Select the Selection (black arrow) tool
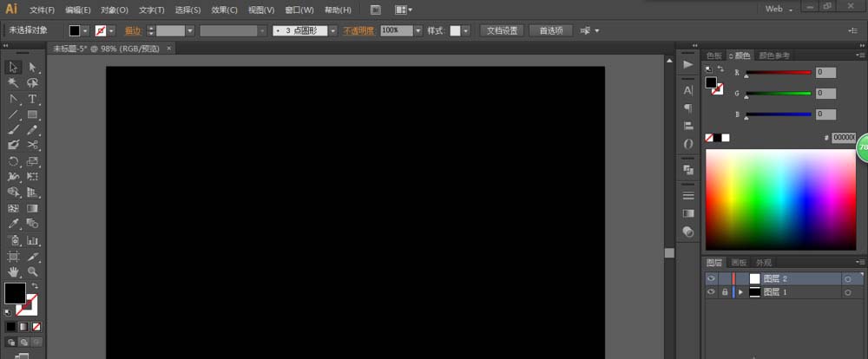The width and height of the screenshot is (868, 359). pos(13,68)
